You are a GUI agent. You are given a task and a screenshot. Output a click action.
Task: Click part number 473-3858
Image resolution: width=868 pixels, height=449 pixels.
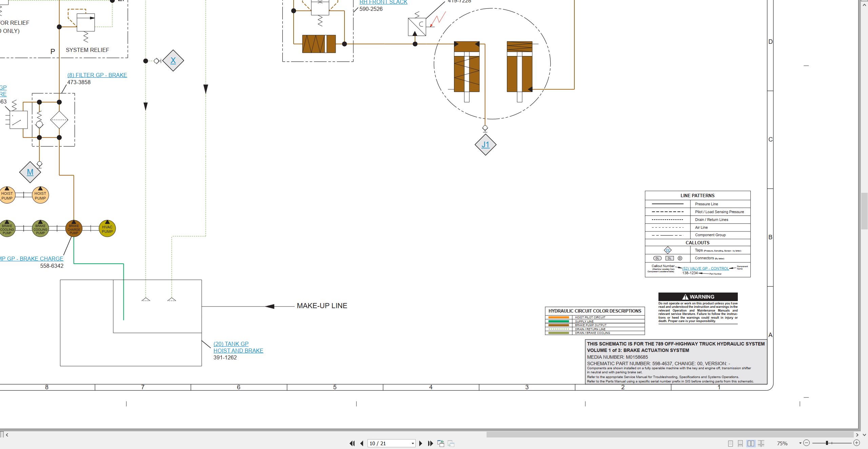(79, 82)
